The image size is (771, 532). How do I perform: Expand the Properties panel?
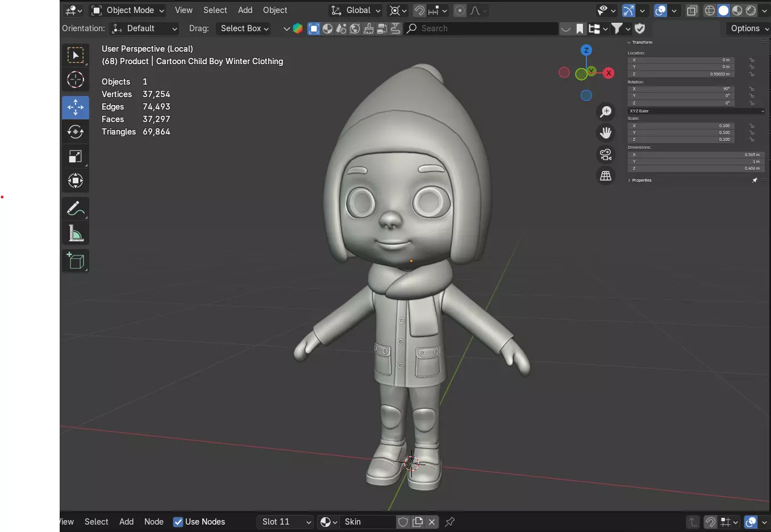(629, 180)
